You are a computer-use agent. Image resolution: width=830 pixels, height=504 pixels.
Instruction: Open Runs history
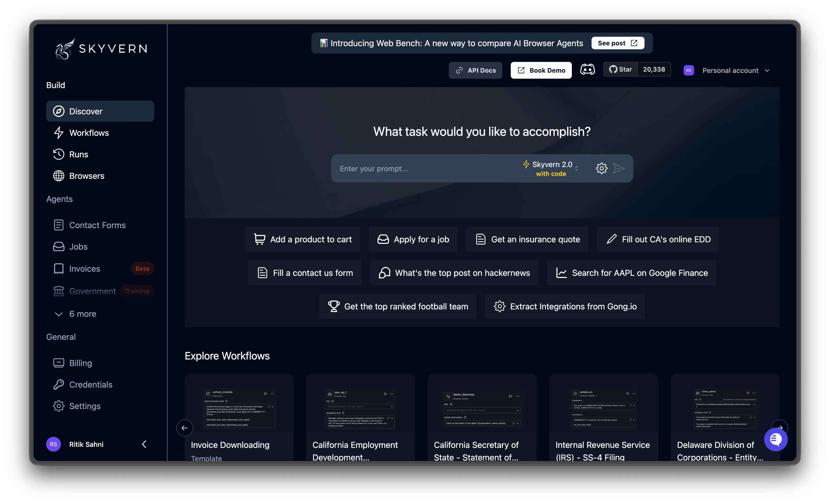tap(100, 154)
